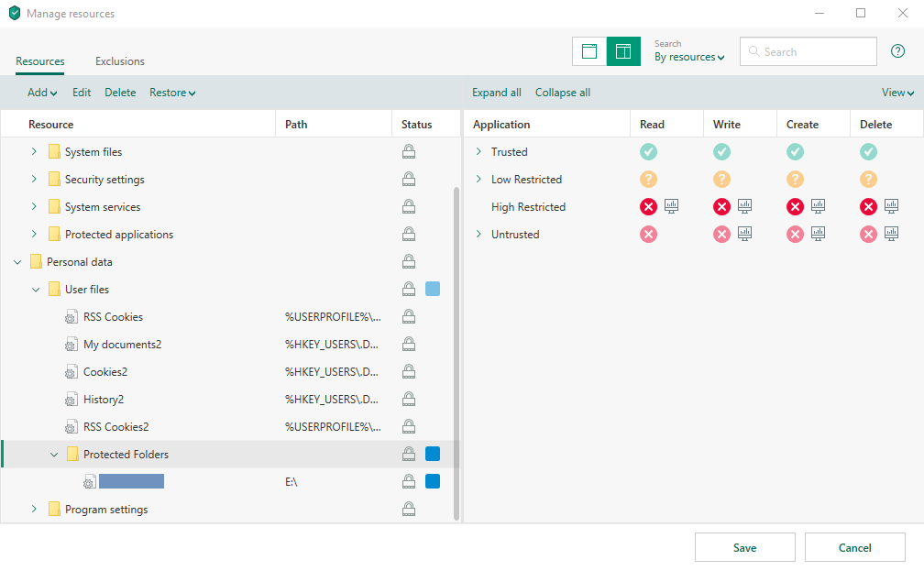Click the red deny icon for High Restricted Delete

click(x=868, y=207)
